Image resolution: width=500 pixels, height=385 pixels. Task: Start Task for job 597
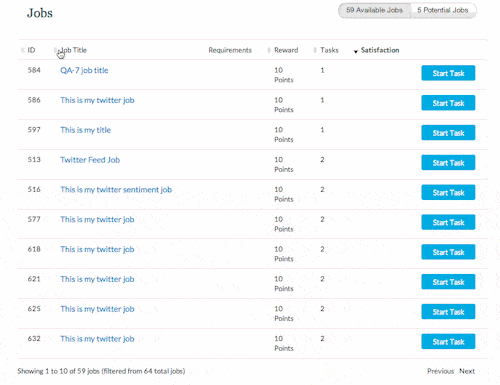pos(448,133)
